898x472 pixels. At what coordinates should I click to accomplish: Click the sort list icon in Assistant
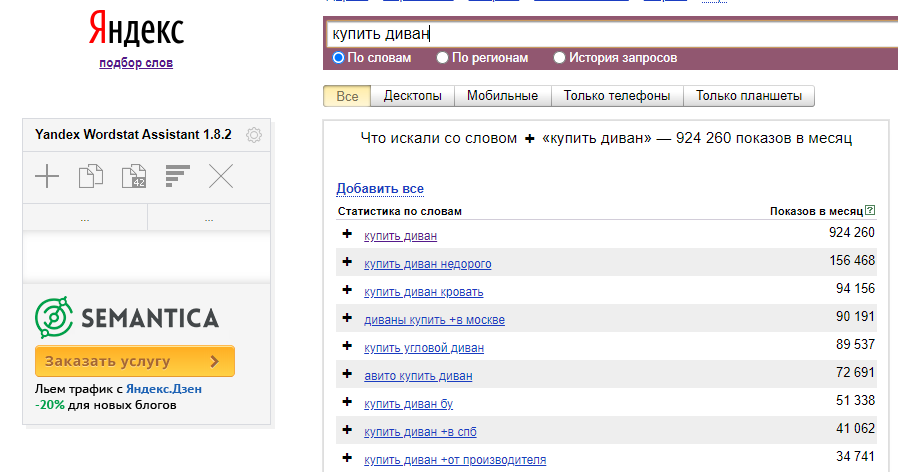pos(178,177)
